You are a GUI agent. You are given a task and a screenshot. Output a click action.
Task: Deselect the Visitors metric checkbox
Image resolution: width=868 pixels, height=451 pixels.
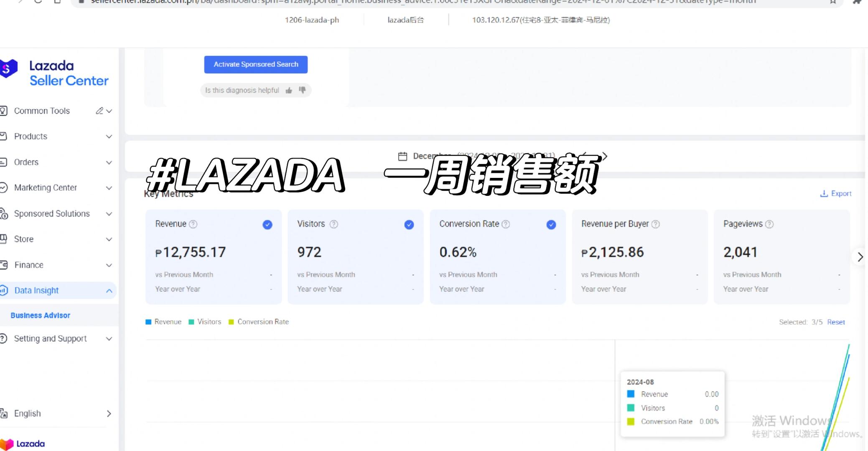[x=409, y=225]
